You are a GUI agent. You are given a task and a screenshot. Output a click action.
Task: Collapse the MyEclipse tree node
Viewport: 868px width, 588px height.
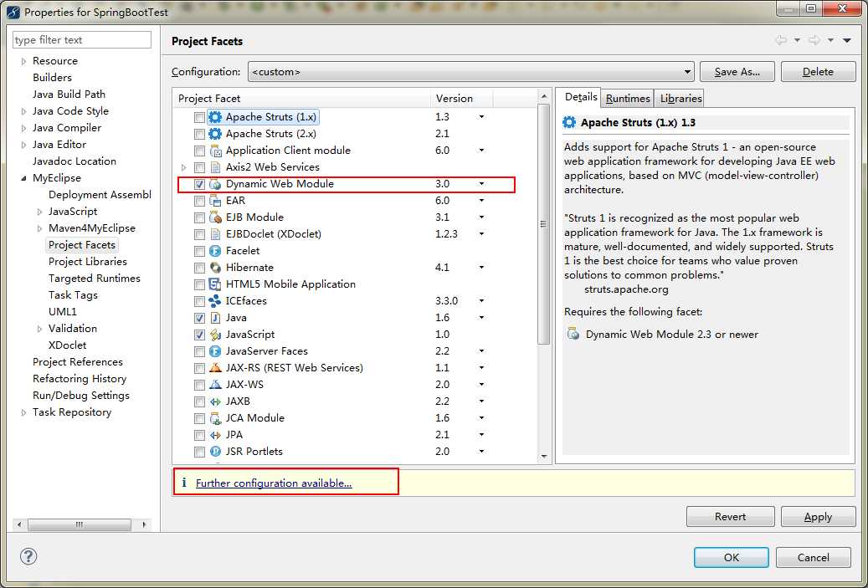tap(23, 178)
